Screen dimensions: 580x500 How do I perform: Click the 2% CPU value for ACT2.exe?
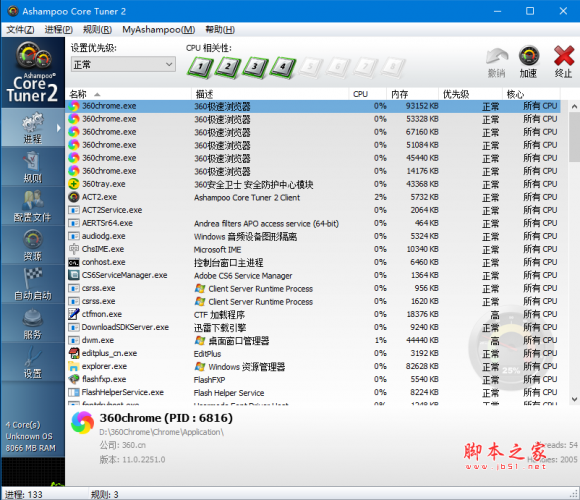click(380, 197)
